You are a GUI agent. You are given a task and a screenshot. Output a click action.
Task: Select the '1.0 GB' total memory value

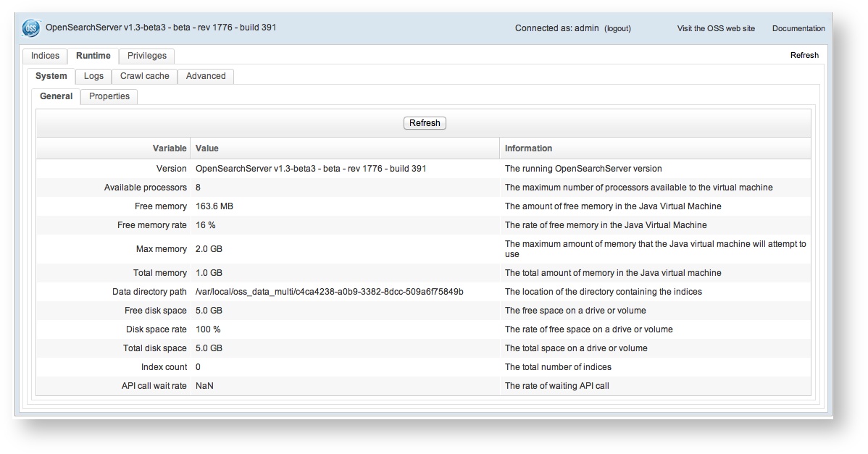(x=209, y=273)
